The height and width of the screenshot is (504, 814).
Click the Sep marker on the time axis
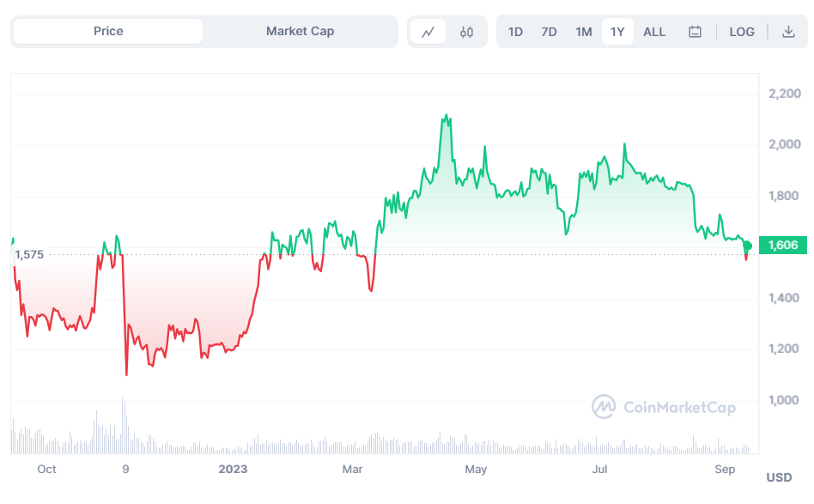(726, 469)
